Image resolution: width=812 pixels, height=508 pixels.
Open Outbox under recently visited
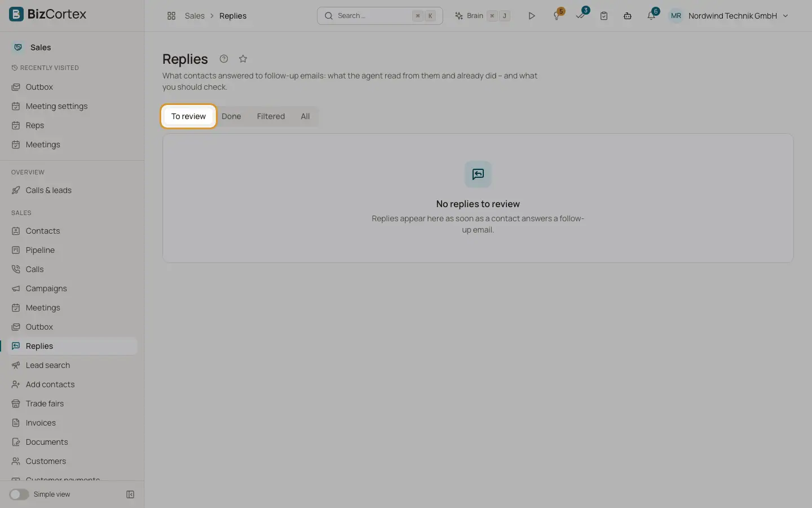tap(72, 87)
